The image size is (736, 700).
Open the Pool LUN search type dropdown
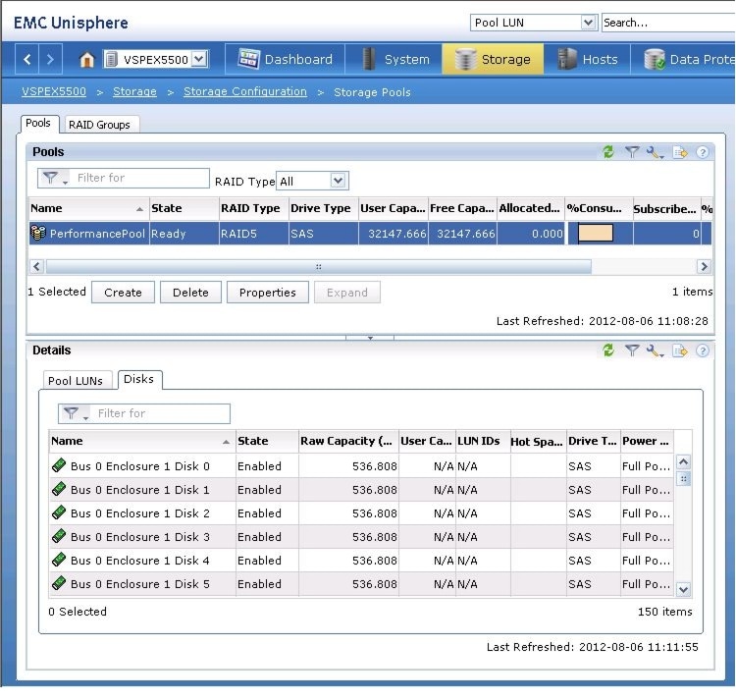point(588,23)
